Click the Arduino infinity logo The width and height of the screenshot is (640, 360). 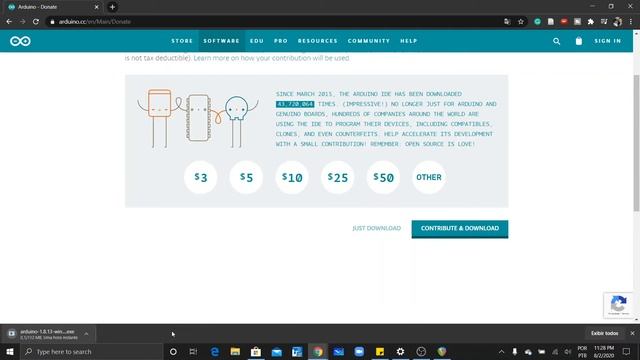pyautogui.click(x=20, y=41)
